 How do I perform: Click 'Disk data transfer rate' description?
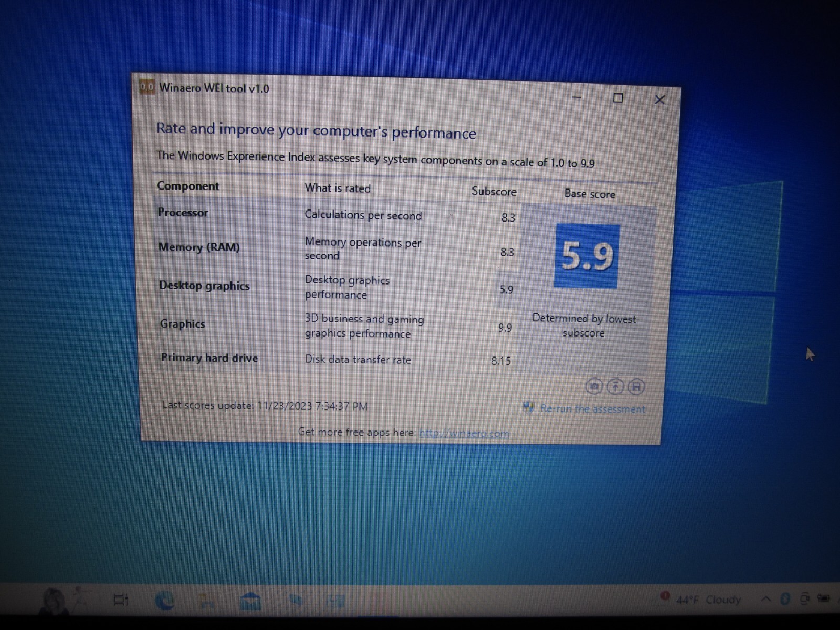[358, 360]
